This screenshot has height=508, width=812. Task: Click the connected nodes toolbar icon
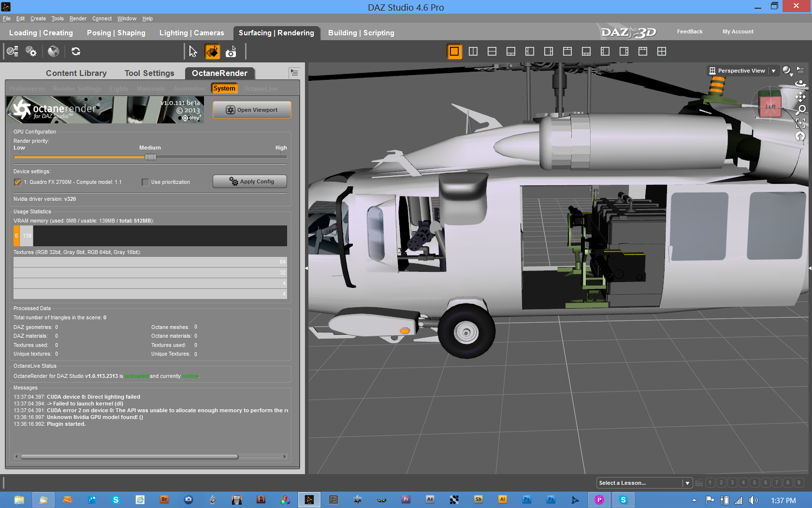click(x=13, y=51)
